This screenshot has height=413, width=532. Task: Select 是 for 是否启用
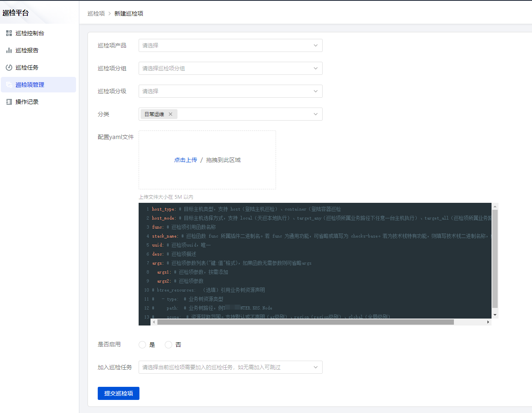tap(142, 345)
